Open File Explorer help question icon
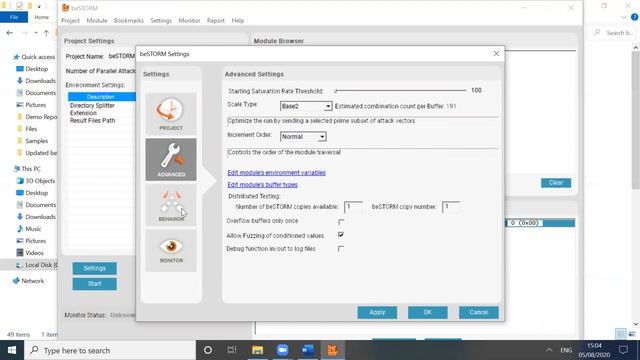 click(634, 17)
